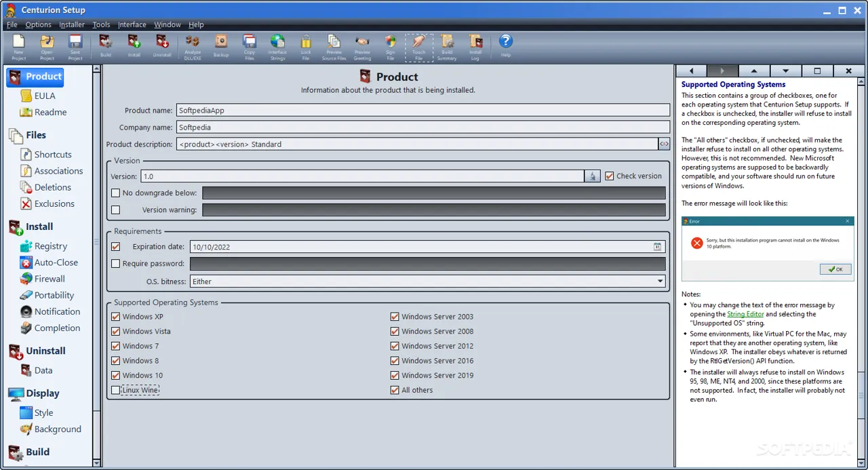Viewport: 868px width, 470px height.
Task: Uncheck Windows Server 2019 checkbox
Action: pos(395,375)
